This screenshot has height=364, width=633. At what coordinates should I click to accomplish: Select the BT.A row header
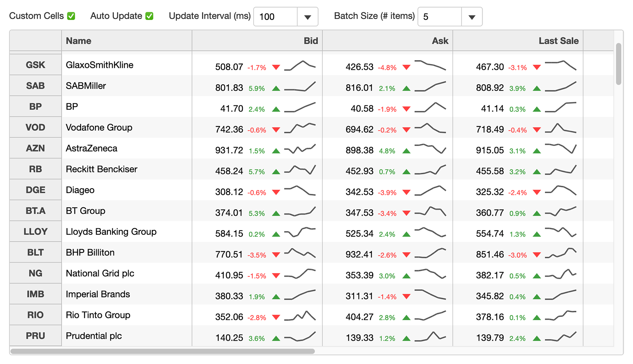(x=35, y=211)
